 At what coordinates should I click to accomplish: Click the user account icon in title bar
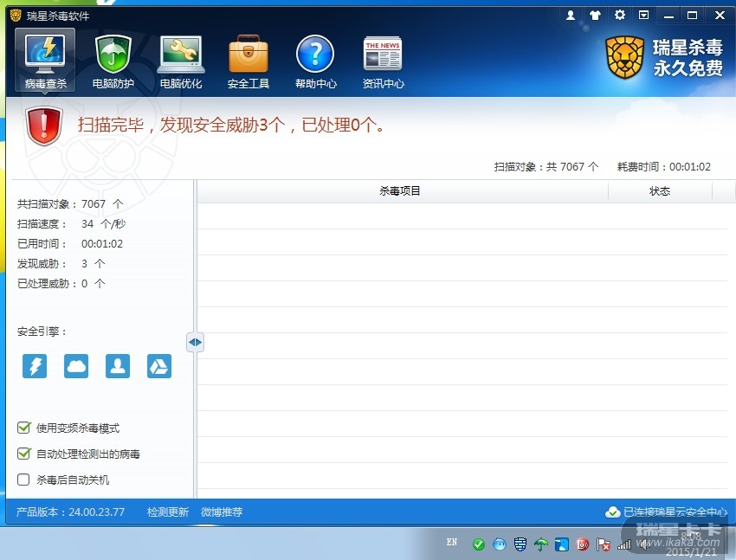pyautogui.click(x=571, y=15)
